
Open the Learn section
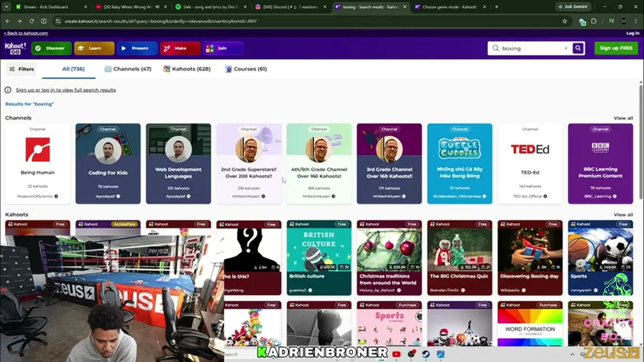94,48
